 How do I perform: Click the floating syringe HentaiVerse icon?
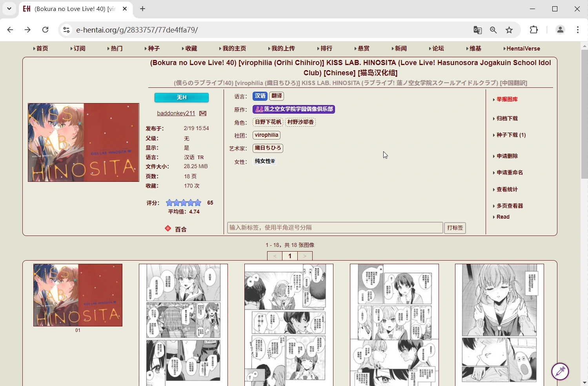pos(560,372)
